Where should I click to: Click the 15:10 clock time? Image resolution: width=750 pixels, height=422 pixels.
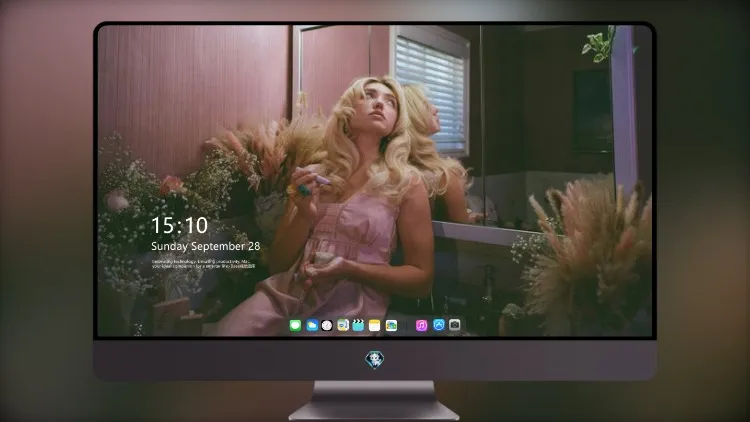(179, 225)
